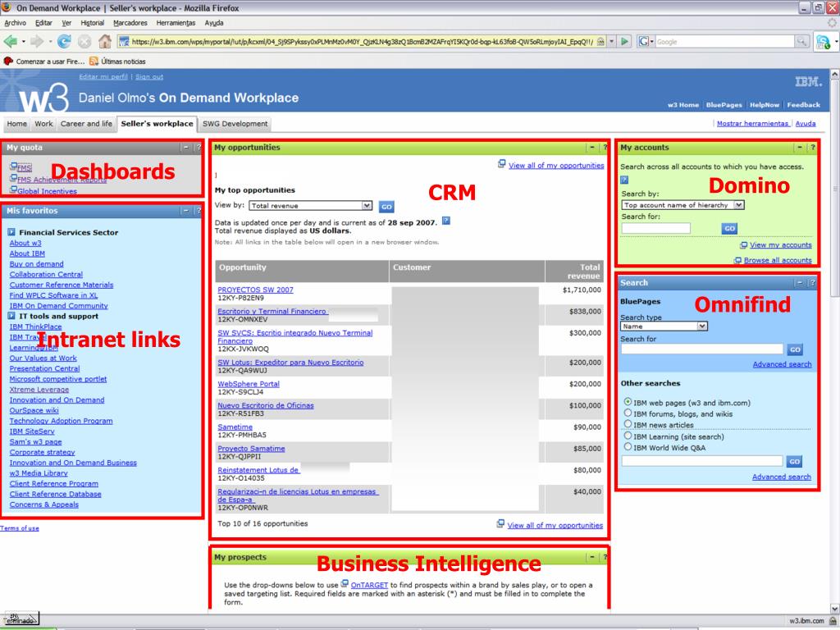Collapse the Financial Services Sector section
Viewport: 840px width, 630px height.
11,232
